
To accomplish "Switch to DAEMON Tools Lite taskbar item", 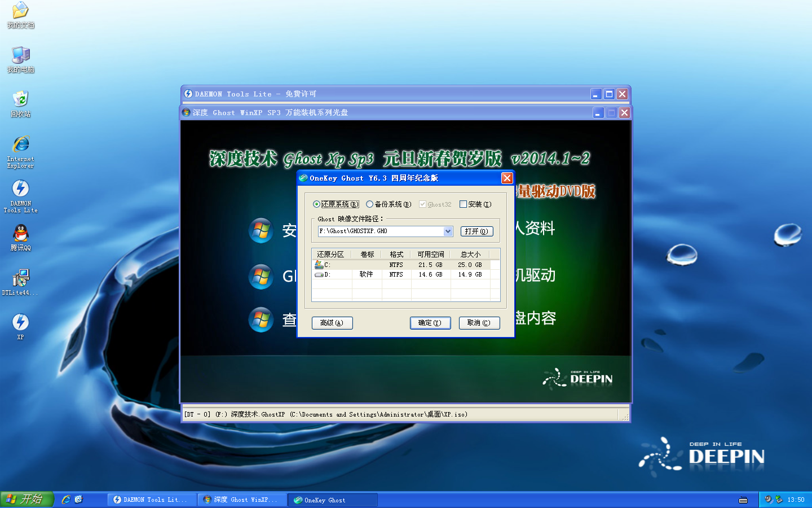I will (x=152, y=500).
